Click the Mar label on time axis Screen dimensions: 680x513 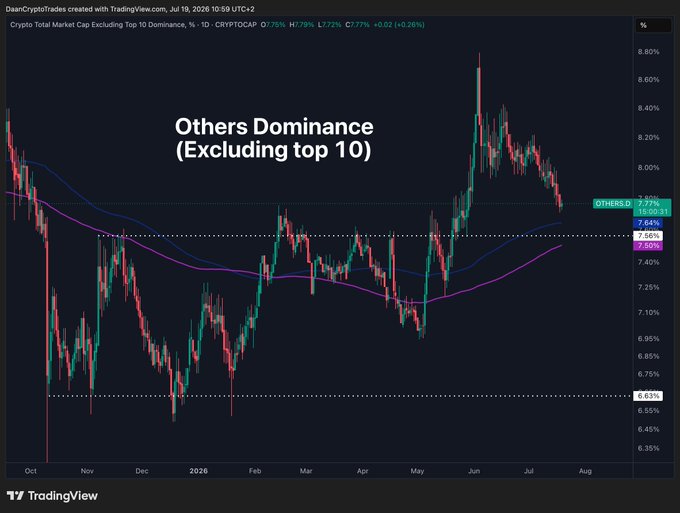[x=306, y=471]
